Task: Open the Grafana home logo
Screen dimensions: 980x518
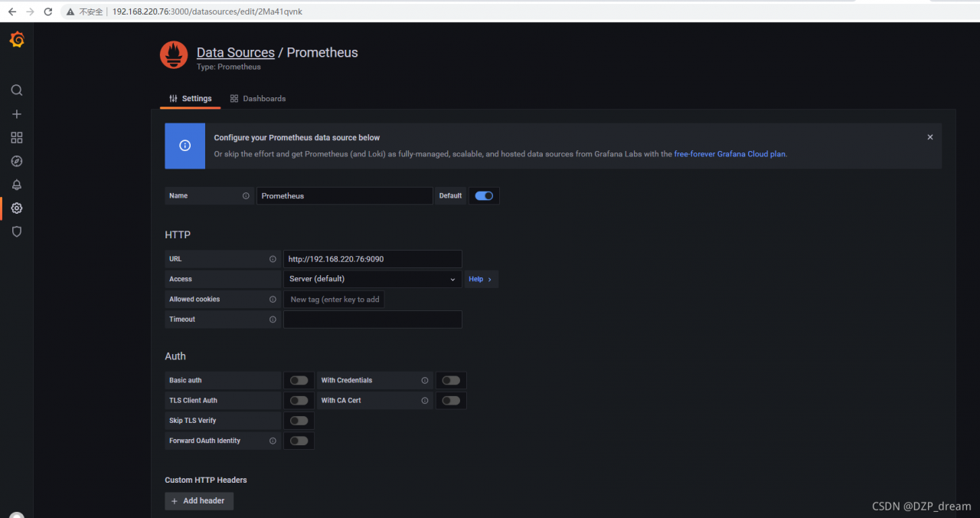Action: [17, 40]
